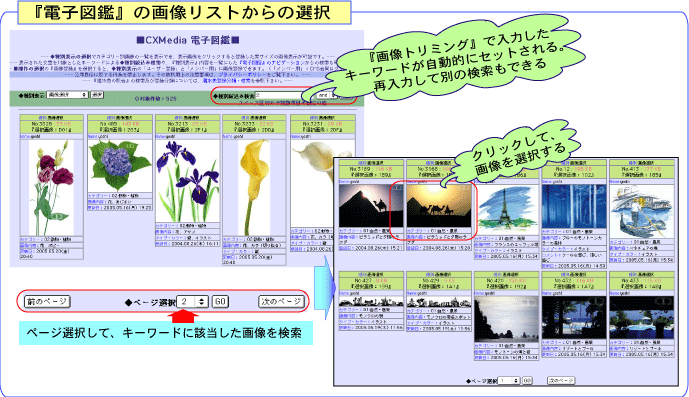This screenshot has height=397, width=689.
Task: Open the 種別表示 category dropdown
Action: tap(67, 95)
